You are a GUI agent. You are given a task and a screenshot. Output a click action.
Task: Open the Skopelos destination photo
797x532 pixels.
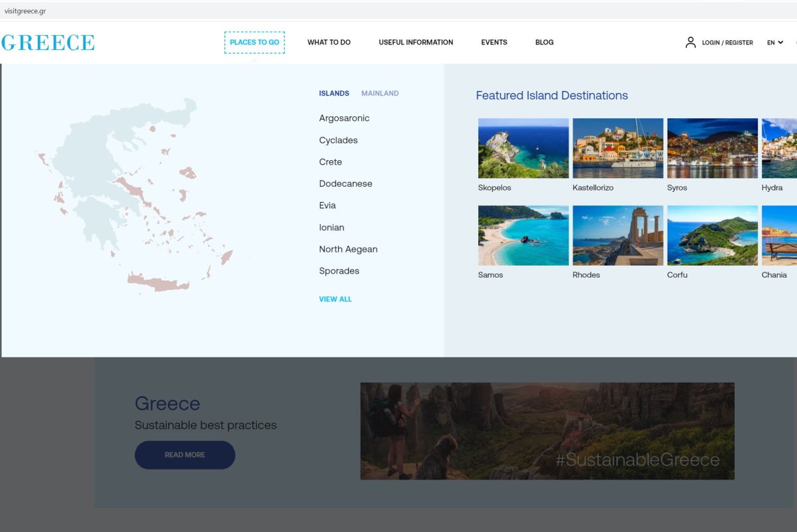pyautogui.click(x=523, y=148)
